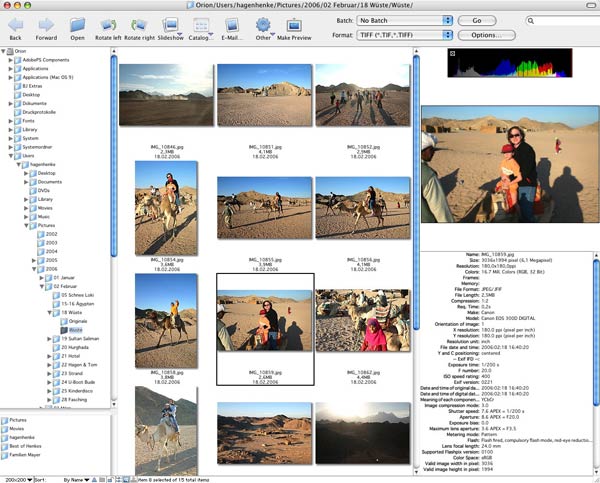Rotate the selected image right
600x483 pixels.
tap(139, 25)
